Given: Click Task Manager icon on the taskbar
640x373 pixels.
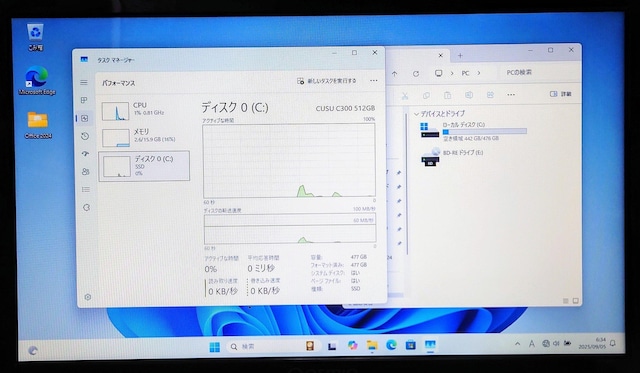Looking at the screenshot, I should 430,345.
